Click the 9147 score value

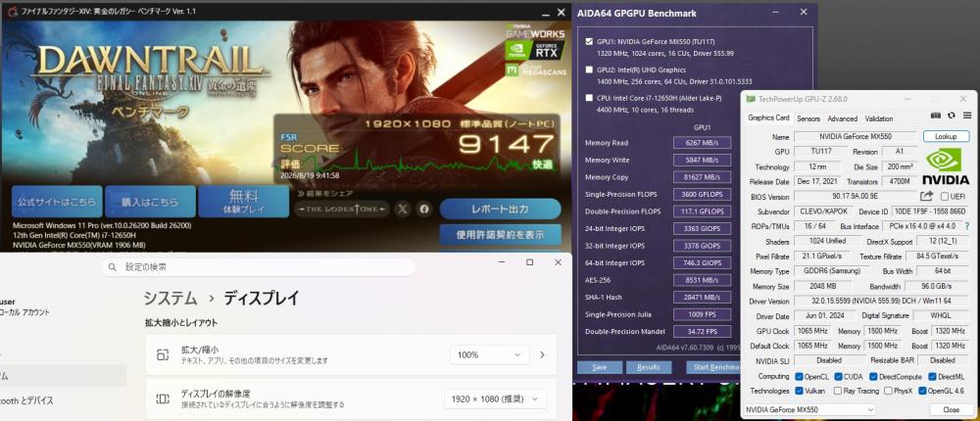(506, 145)
